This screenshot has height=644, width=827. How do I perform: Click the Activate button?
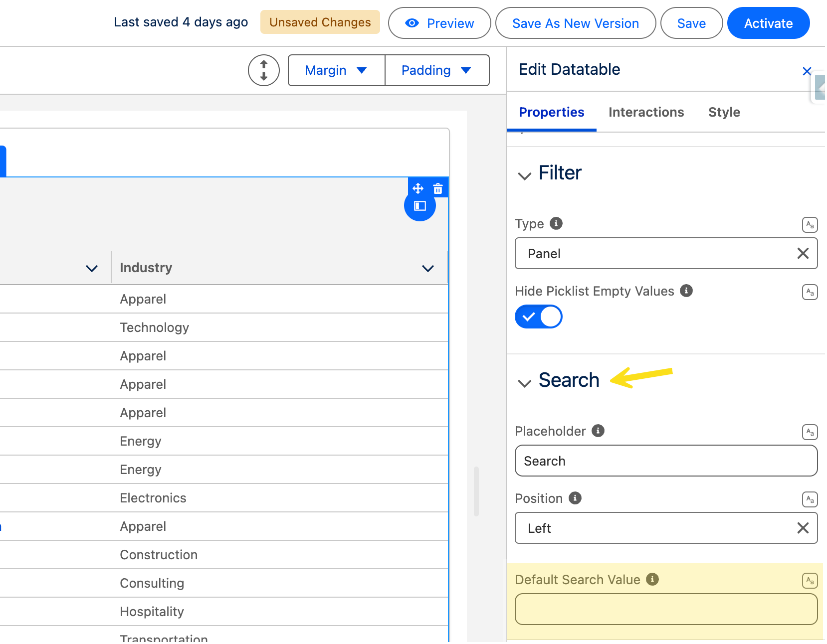click(x=768, y=23)
